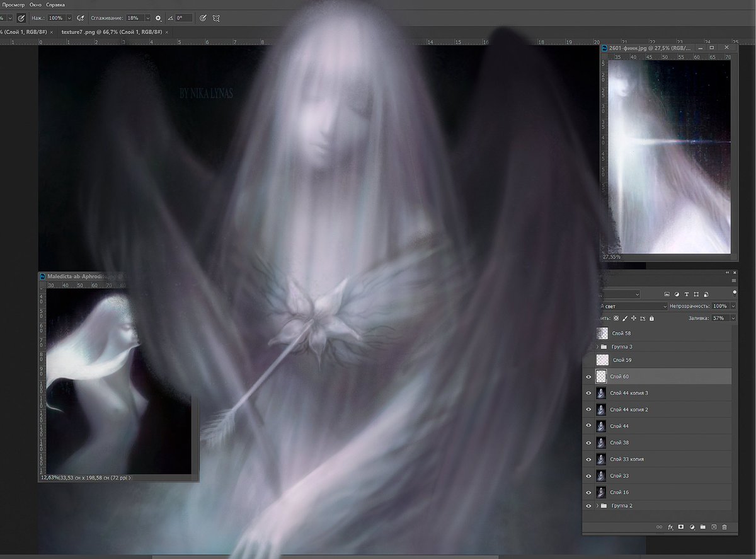756x559 pixels.
Task: Create new group folder icon
Action: [703, 527]
